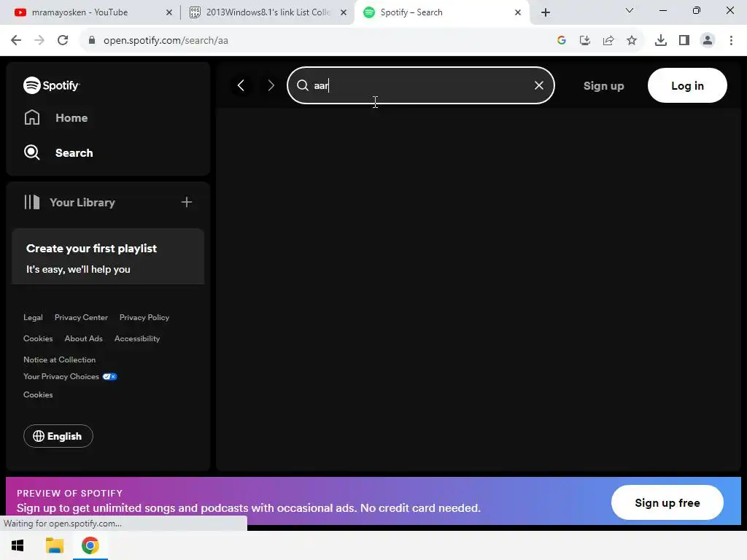747x560 pixels.
Task: Click the Log in button
Action: [687, 86]
